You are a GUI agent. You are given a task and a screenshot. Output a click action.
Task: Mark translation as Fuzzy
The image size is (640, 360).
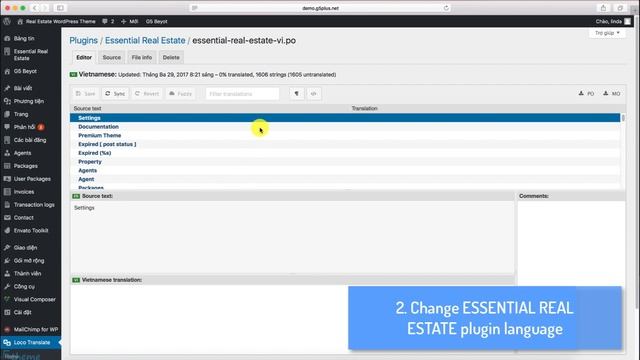(180, 94)
